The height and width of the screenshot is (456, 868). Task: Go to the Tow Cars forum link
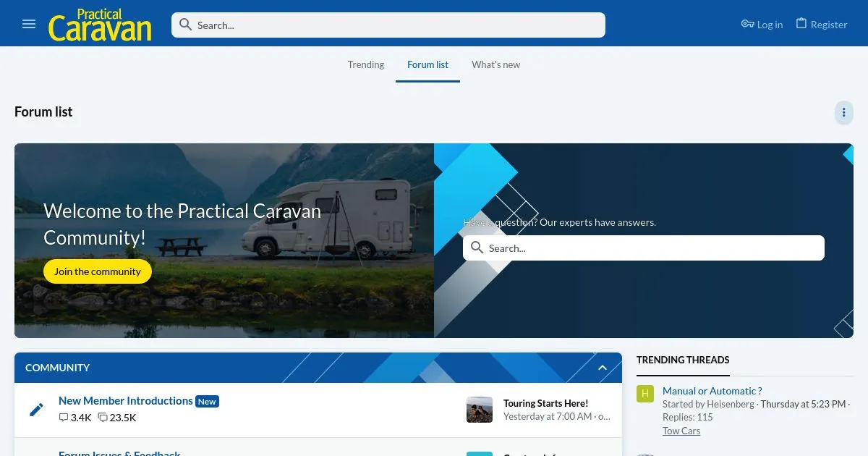(681, 431)
